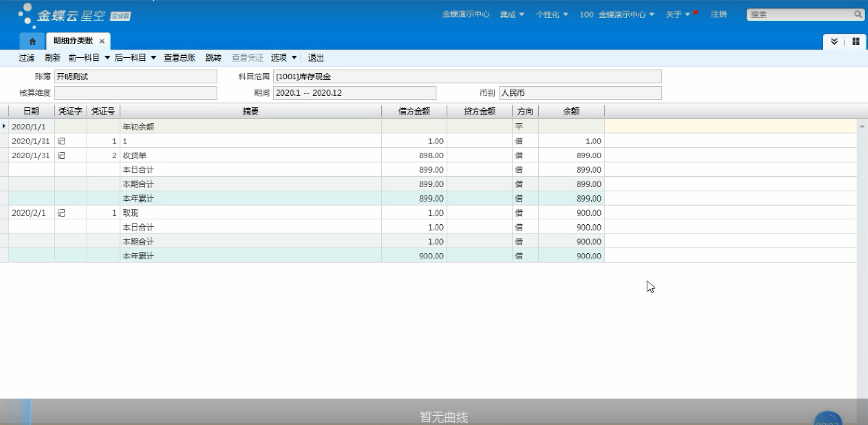Click the 摘要 column header
The image size is (868, 425).
250,111
